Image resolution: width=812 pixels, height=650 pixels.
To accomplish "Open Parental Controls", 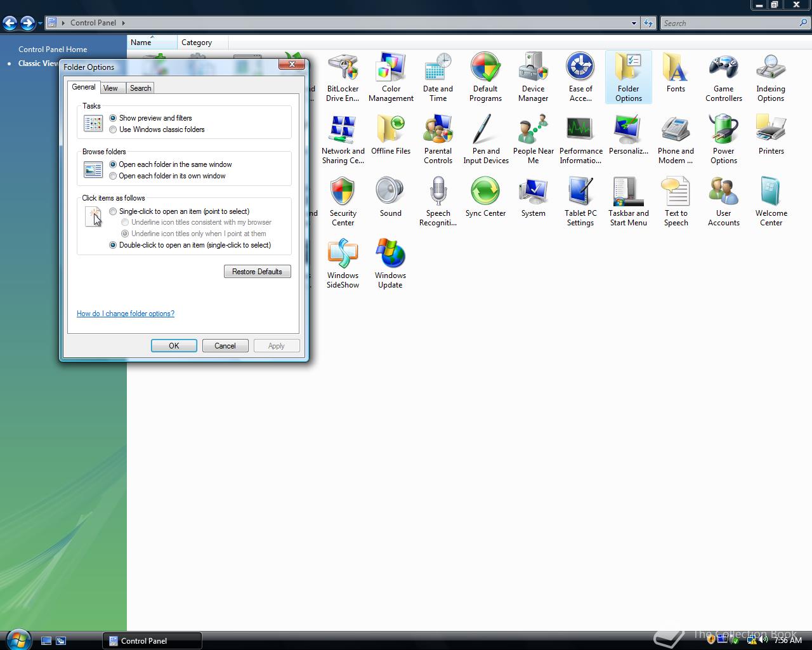I will (438, 140).
